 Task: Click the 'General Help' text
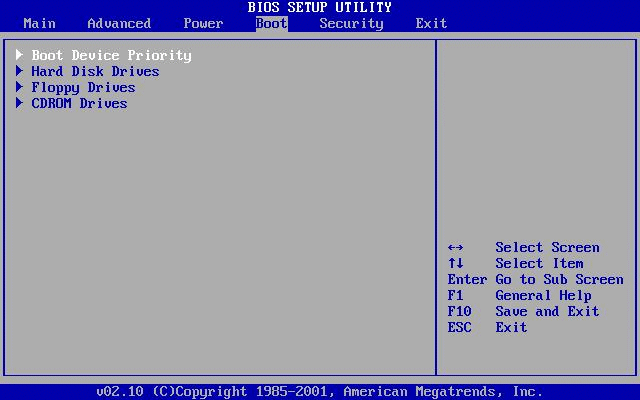[x=543, y=296]
